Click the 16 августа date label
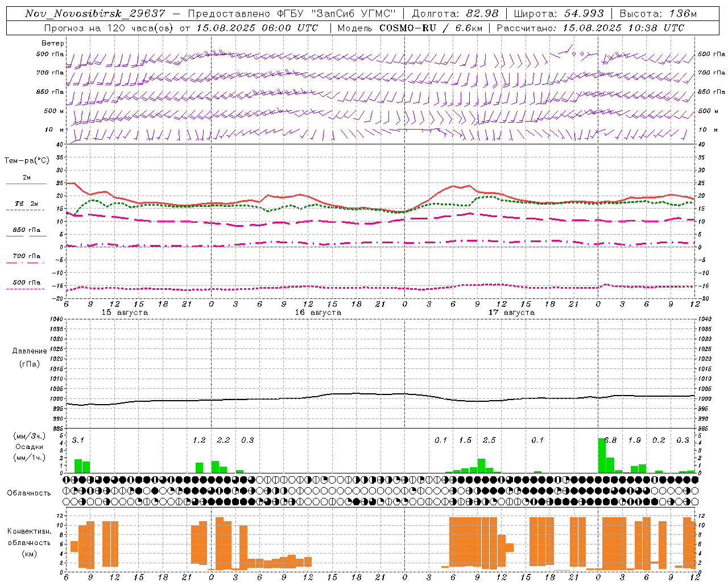 click(x=318, y=313)
